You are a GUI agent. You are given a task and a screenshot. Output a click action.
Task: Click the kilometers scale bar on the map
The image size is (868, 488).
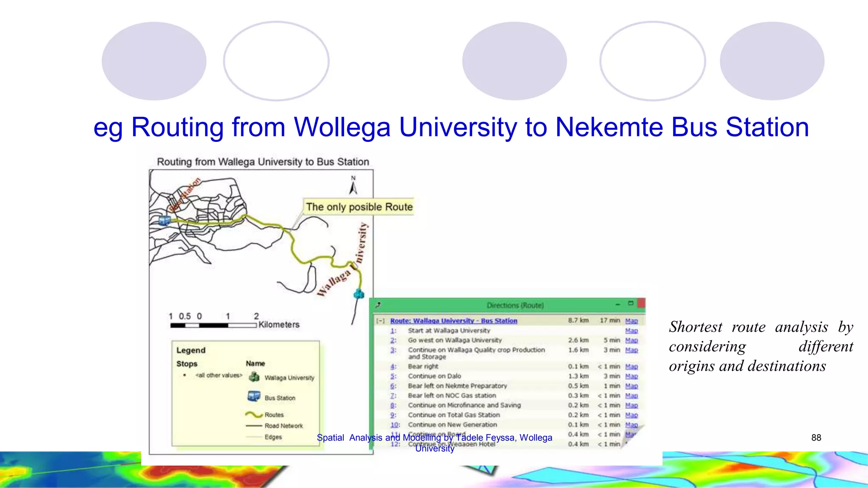[214, 325]
